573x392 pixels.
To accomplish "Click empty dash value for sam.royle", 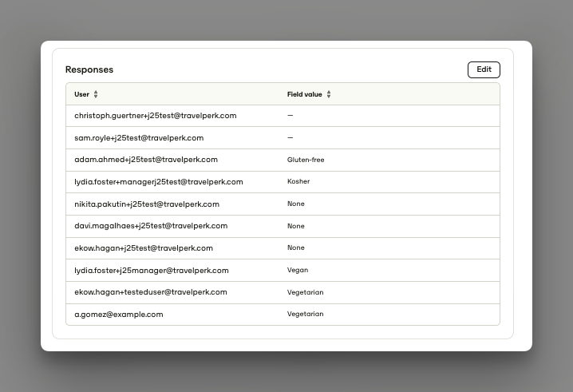I will coord(290,138).
